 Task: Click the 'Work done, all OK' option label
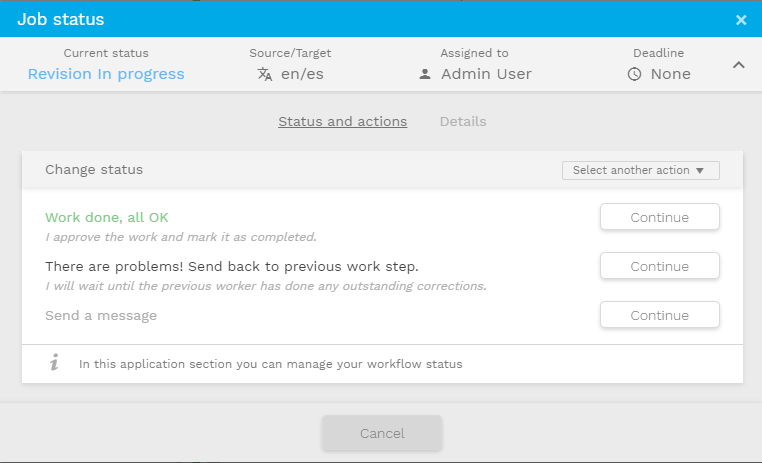(x=107, y=217)
